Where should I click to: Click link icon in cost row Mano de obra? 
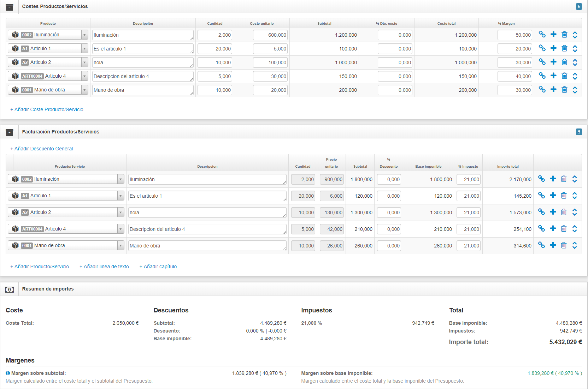pos(542,90)
